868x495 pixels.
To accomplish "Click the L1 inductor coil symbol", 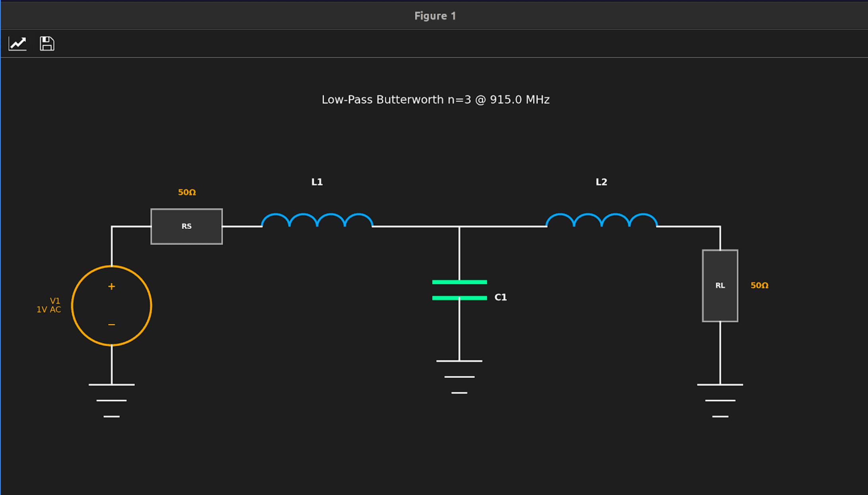I will [317, 220].
